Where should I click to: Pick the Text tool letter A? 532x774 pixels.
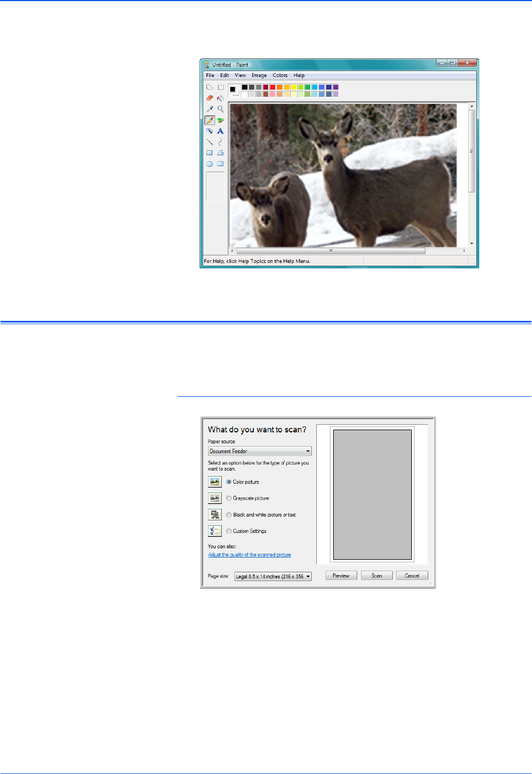click(221, 131)
